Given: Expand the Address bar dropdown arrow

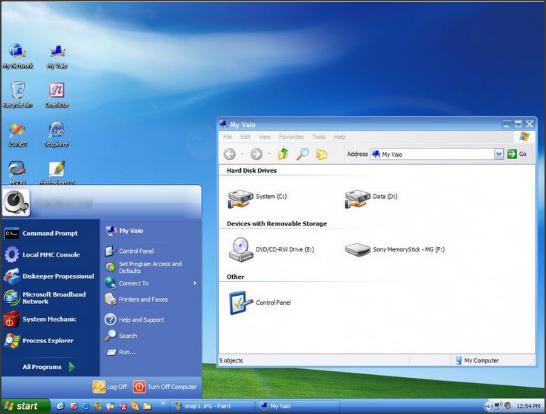Looking at the screenshot, I should pyautogui.click(x=499, y=154).
